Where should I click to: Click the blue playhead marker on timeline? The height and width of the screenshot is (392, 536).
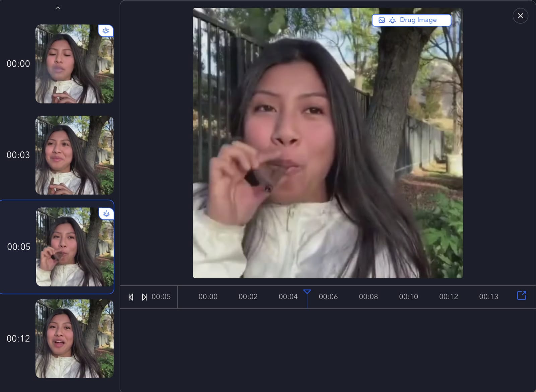(x=307, y=292)
